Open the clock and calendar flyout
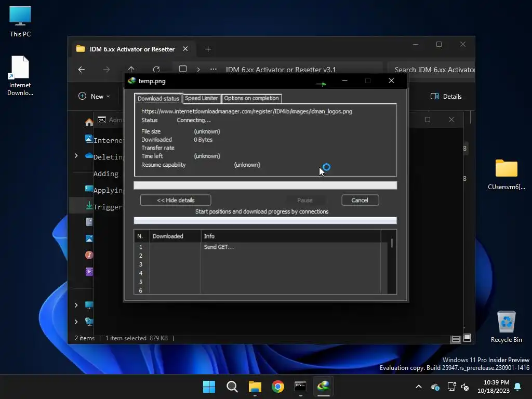The image size is (532, 399). click(494, 387)
